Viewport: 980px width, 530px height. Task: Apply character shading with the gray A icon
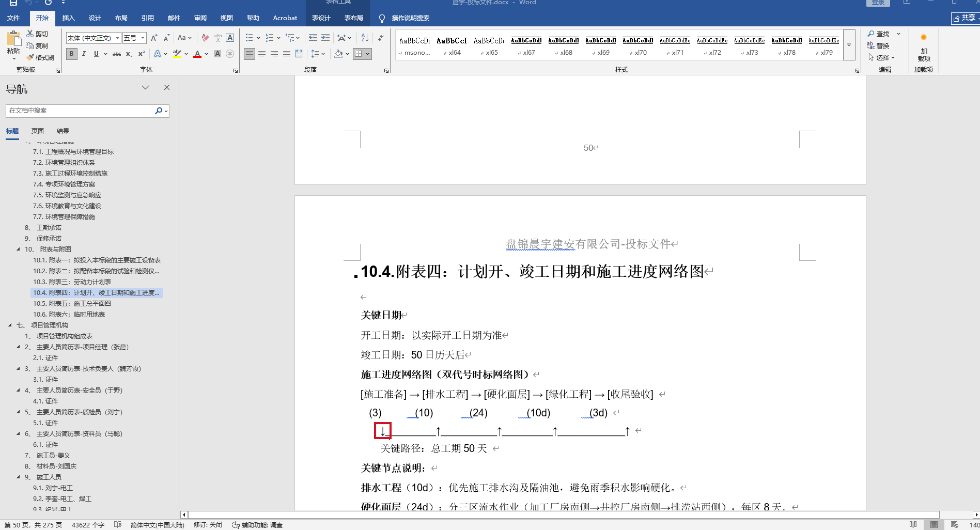[x=217, y=54]
